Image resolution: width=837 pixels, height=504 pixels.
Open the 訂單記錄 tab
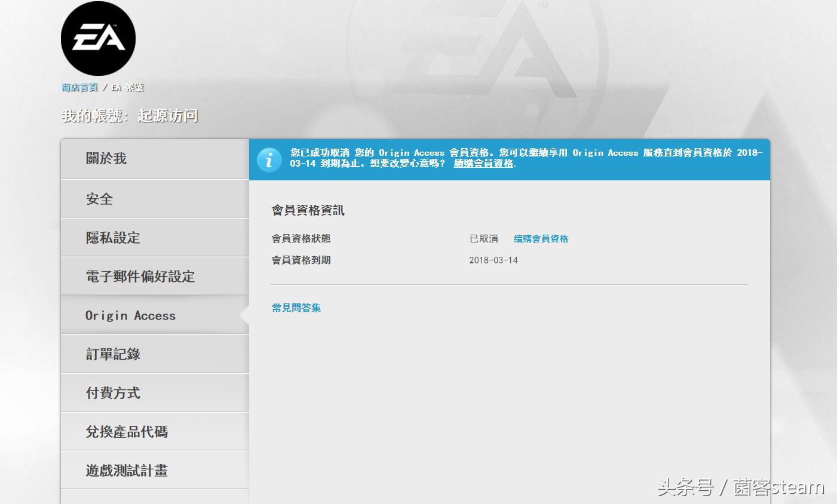tap(155, 354)
